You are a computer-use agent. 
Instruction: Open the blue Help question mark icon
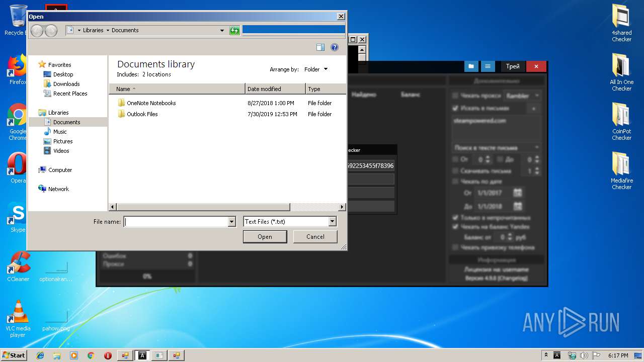click(x=335, y=47)
